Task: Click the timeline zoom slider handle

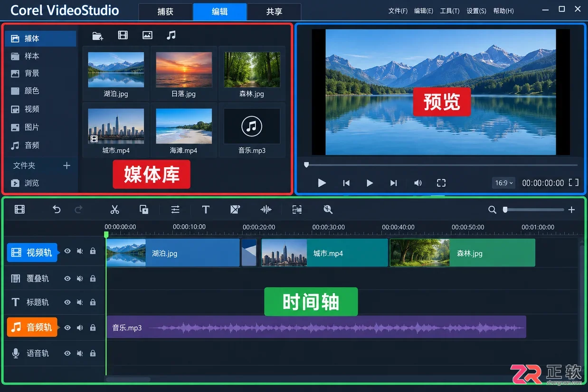Action: tap(505, 210)
